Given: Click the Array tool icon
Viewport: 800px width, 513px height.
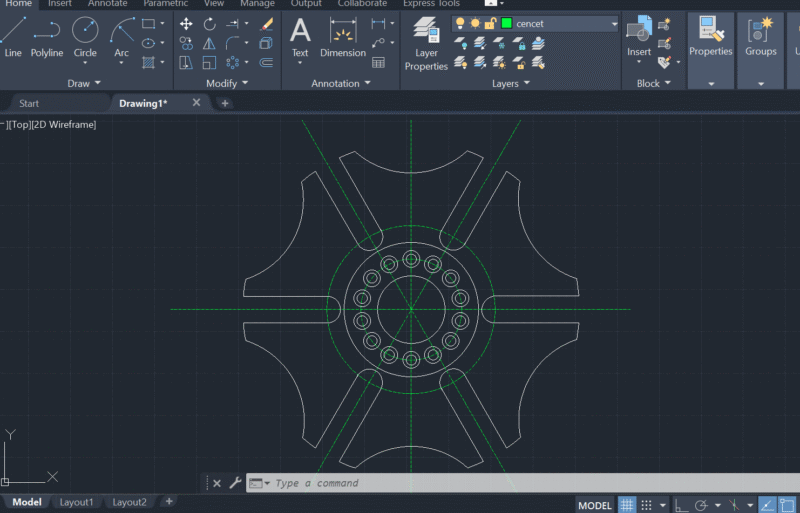Looking at the screenshot, I should click(x=232, y=62).
